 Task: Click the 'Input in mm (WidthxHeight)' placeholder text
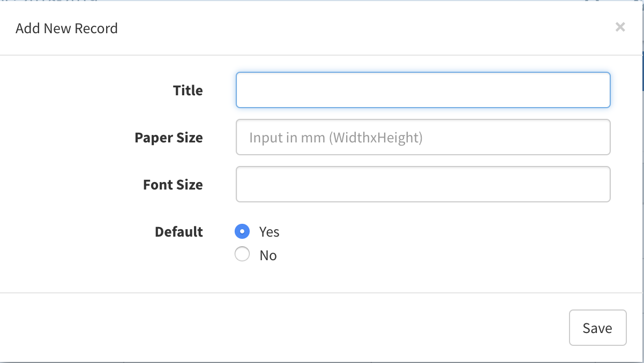pyautogui.click(x=335, y=138)
